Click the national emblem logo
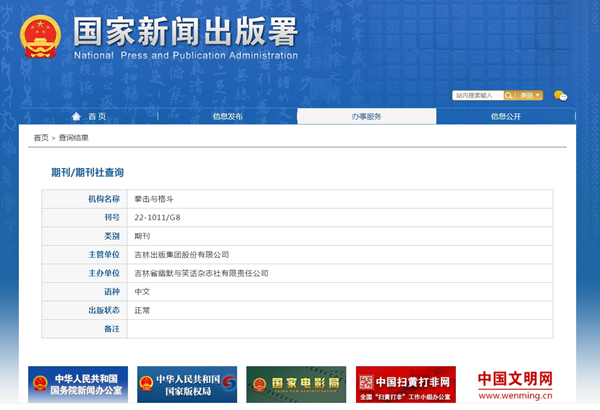This screenshot has height=410, width=600. (x=40, y=37)
